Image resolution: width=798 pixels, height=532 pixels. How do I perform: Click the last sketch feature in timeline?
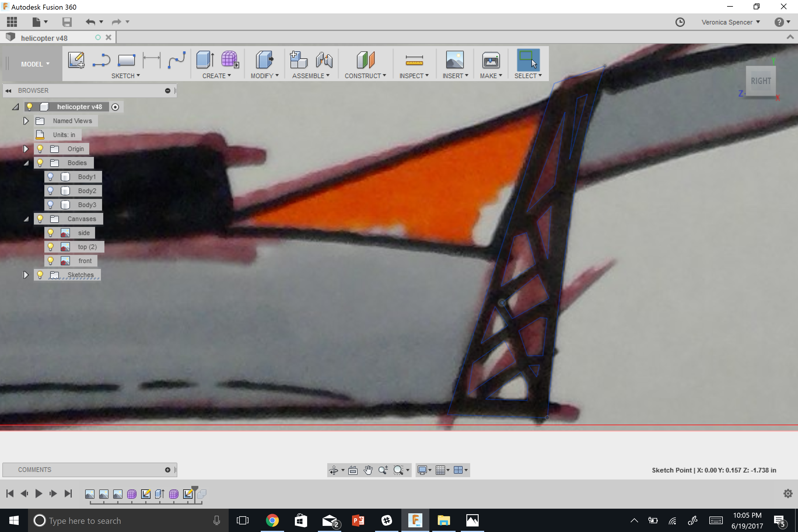coord(188,494)
